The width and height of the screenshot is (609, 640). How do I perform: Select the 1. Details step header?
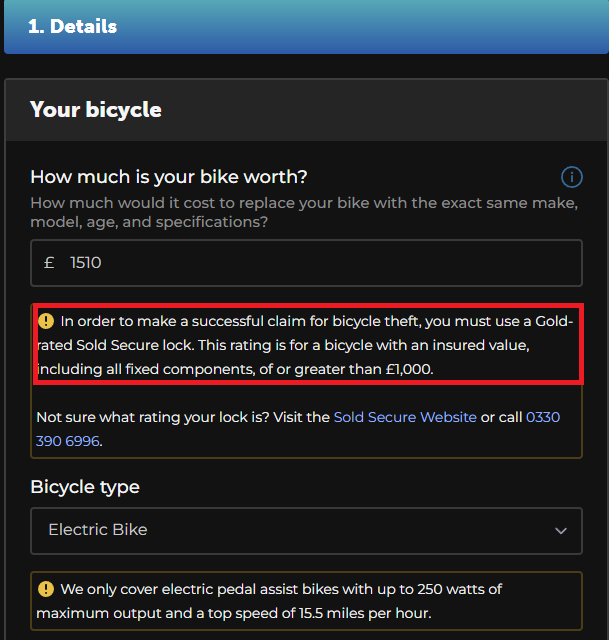[x=306, y=27]
